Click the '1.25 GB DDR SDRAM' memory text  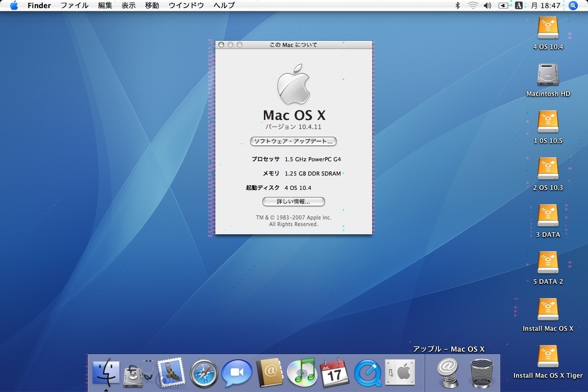(x=313, y=174)
